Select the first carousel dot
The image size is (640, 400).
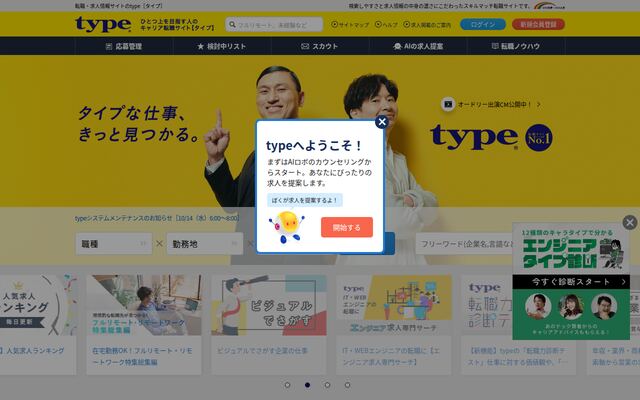(x=287, y=385)
